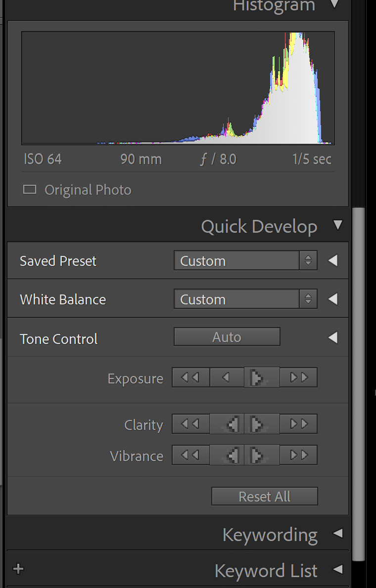Screen dimensions: 376x588
Task: Decrease Clarity with double-left arrow
Action: click(x=190, y=424)
